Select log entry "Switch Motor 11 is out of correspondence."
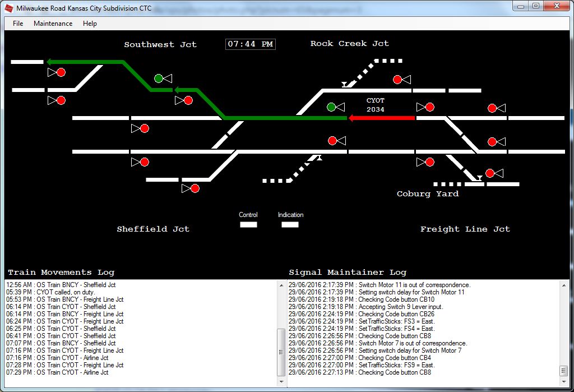This screenshot has height=392, width=574. (x=379, y=285)
